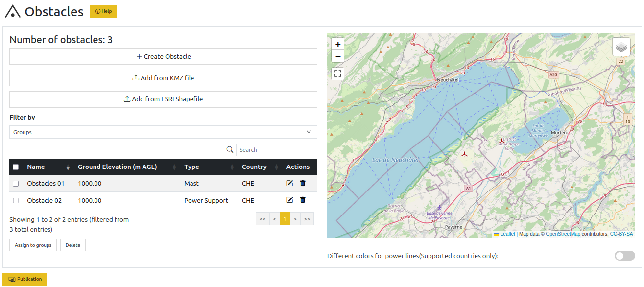Sort table by Type column
This screenshot has width=644, height=287.
[x=209, y=167]
